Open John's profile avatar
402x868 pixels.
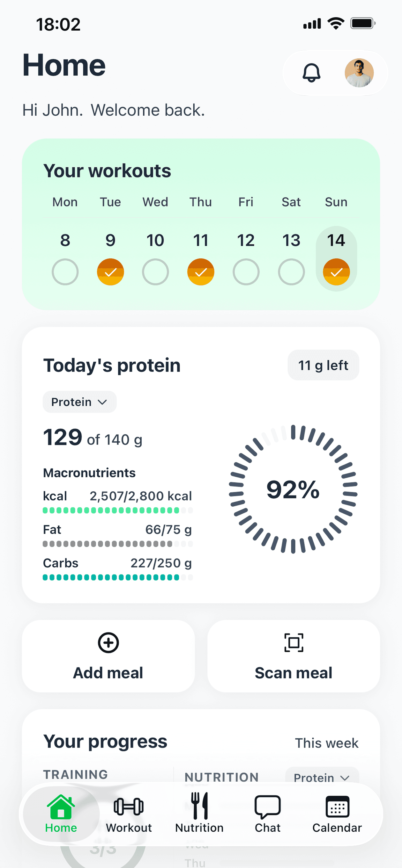(359, 73)
